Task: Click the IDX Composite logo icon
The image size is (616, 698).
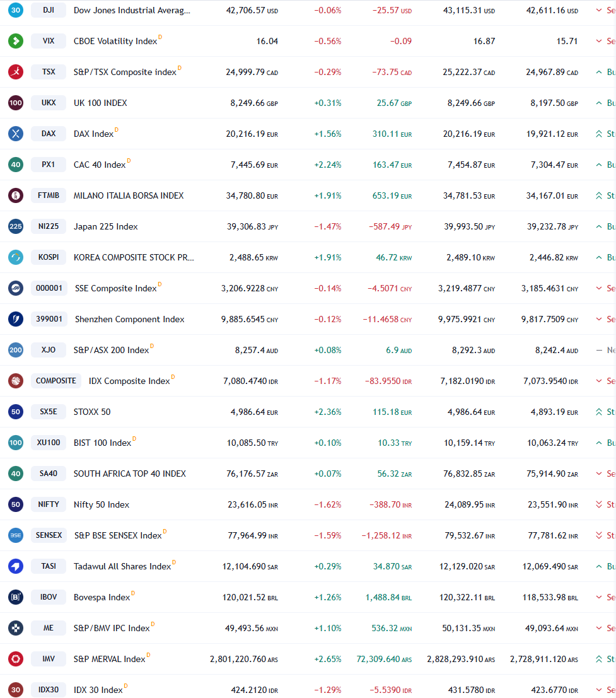Action: [16, 381]
